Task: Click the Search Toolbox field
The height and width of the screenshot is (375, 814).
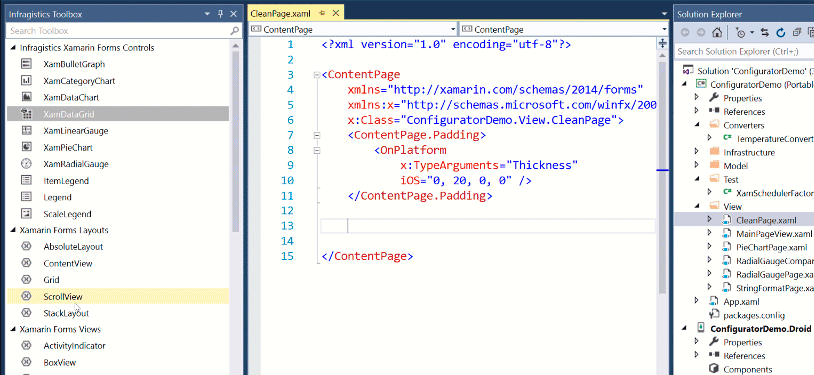Action: 118,31
